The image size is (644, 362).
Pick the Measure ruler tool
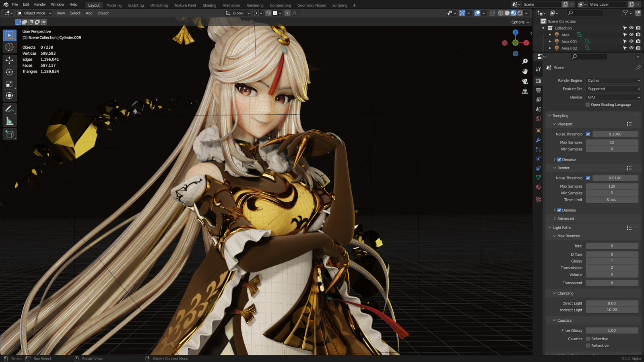[x=10, y=121]
